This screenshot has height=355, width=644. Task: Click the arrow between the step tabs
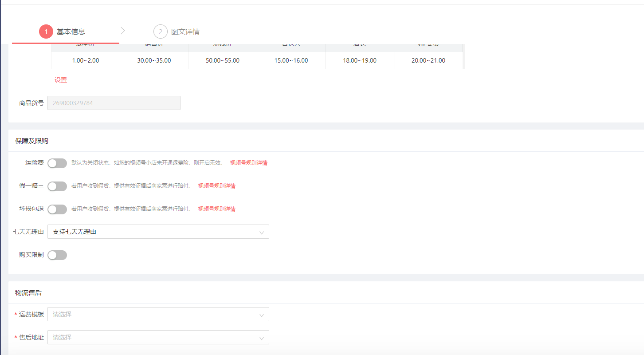click(x=123, y=31)
